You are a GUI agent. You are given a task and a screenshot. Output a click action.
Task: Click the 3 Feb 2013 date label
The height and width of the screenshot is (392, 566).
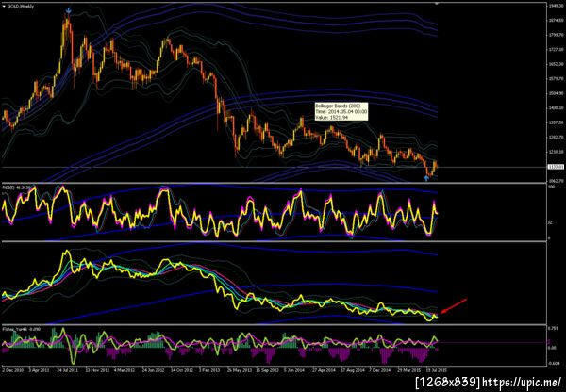[x=208, y=370]
